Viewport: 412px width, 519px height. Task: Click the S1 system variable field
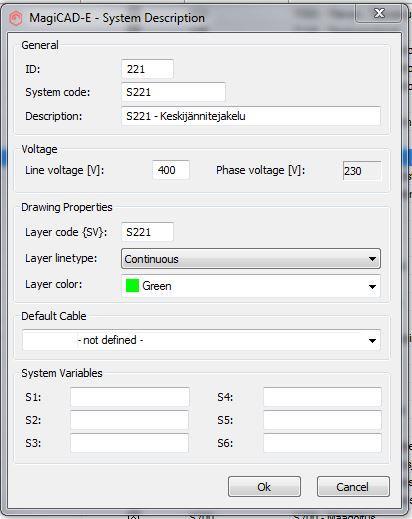(x=130, y=397)
